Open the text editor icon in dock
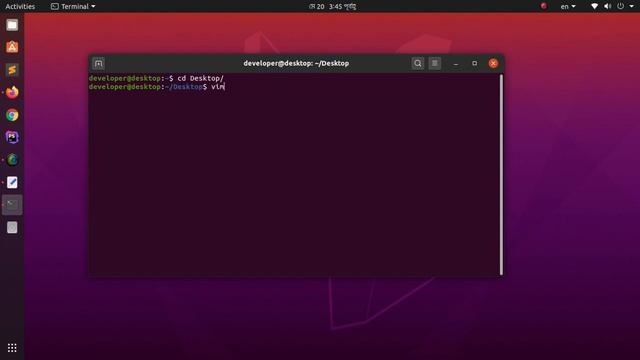Screen dimensions: 640x360 tap(12, 182)
